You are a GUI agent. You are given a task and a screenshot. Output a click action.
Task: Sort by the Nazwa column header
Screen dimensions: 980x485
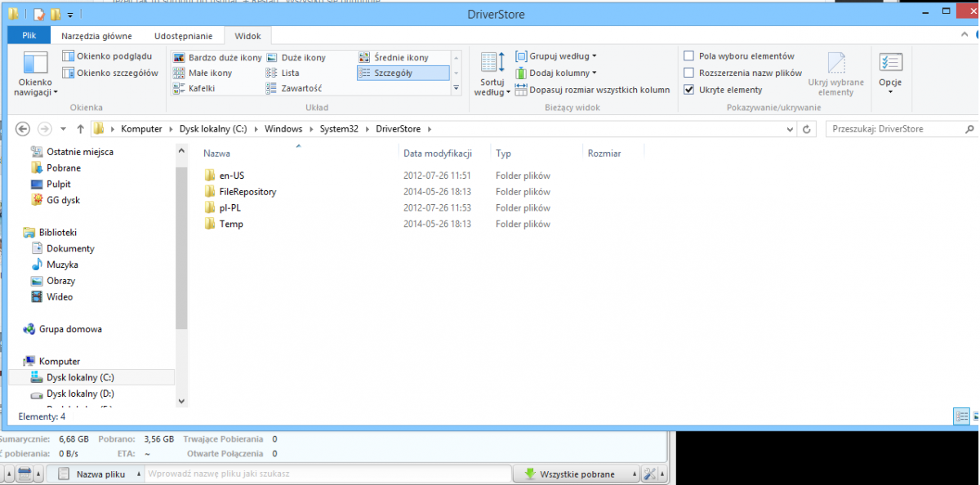point(217,153)
